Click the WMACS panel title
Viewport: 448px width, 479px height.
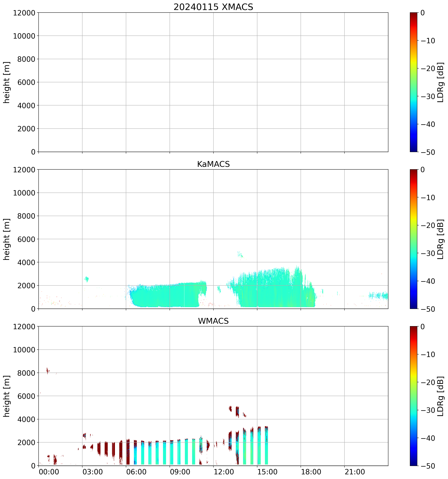(213, 321)
